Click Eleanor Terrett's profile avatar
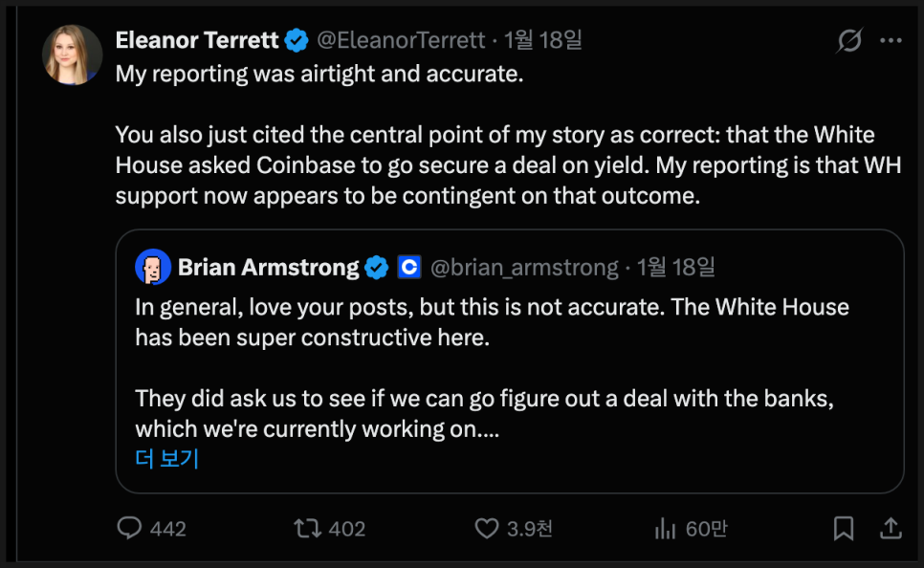Screen dimensions: 924x568 [73, 55]
